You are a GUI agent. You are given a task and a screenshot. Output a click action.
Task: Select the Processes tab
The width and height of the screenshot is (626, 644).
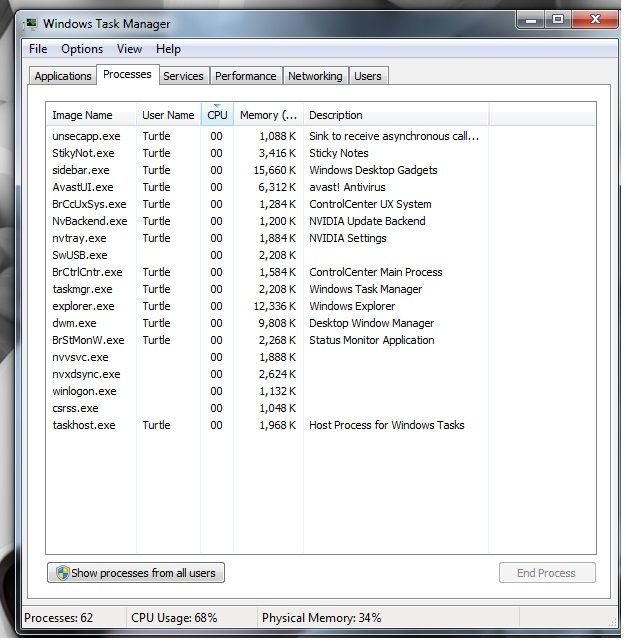127,74
